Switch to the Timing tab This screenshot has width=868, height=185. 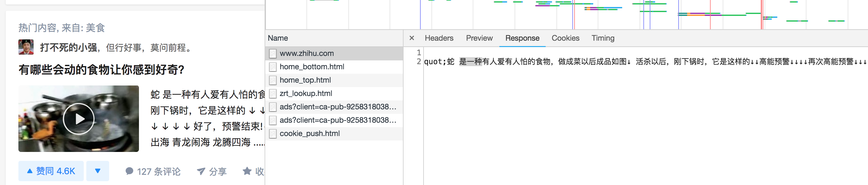pos(602,38)
